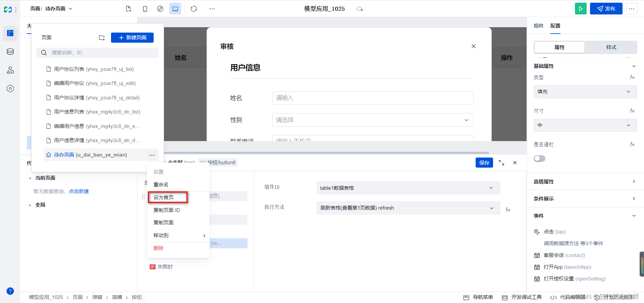Click the 点击新建 link

[79, 191]
